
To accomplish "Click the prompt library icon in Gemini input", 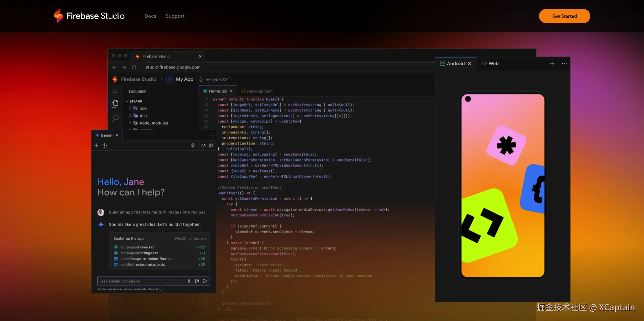I will point(197,281).
